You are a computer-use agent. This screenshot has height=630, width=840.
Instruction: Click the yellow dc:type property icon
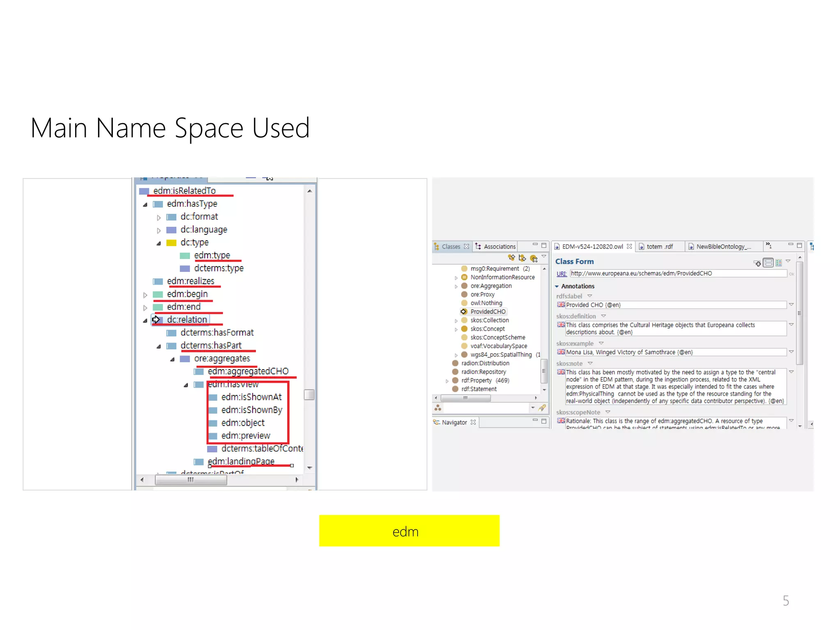(171, 242)
